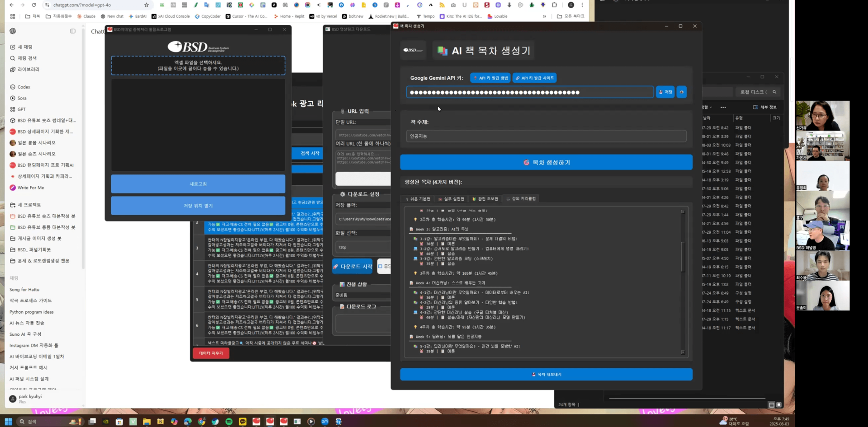Click 저장 위치 열기 in the BSD email window
868x427 pixels.
coord(198,206)
